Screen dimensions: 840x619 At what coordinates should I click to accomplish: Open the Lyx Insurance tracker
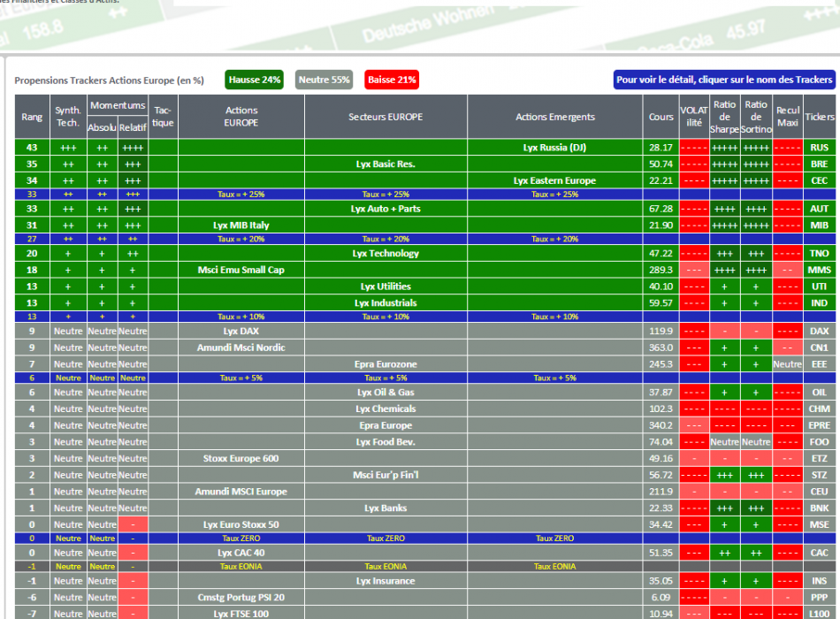click(386, 580)
